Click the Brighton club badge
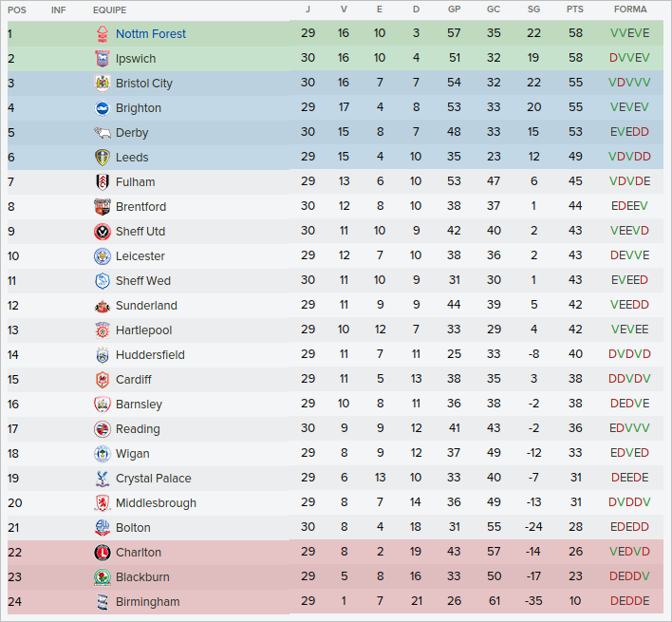 click(x=102, y=108)
